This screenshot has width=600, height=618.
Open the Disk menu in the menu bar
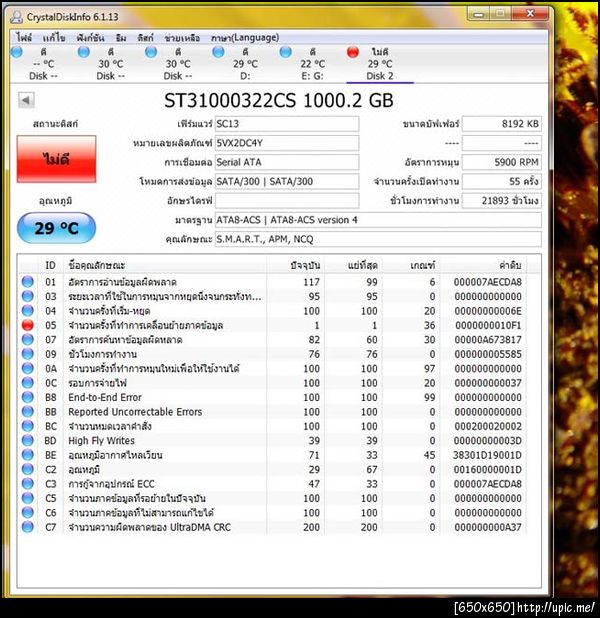click(x=145, y=37)
